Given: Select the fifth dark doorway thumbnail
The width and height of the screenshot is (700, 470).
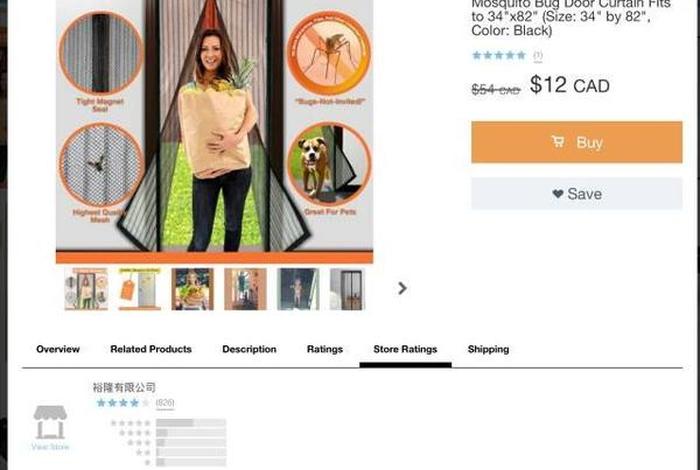Looking at the screenshot, I should pos(298,289).
